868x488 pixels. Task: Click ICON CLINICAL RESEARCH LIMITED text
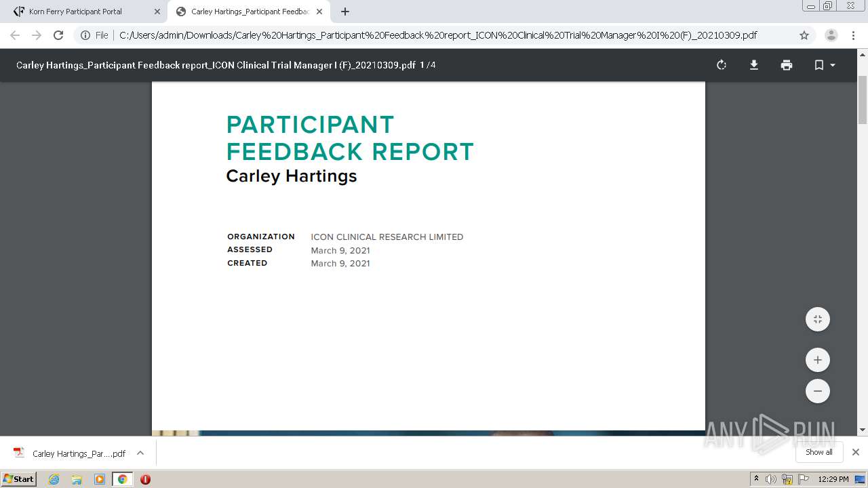[387, 237]
